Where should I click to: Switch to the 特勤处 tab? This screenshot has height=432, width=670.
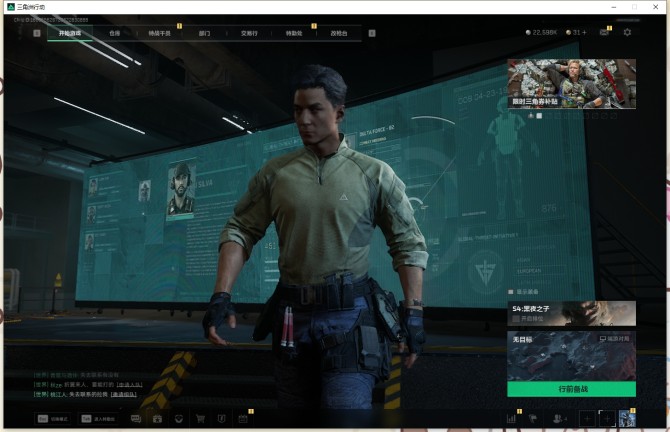click(294, 33)
